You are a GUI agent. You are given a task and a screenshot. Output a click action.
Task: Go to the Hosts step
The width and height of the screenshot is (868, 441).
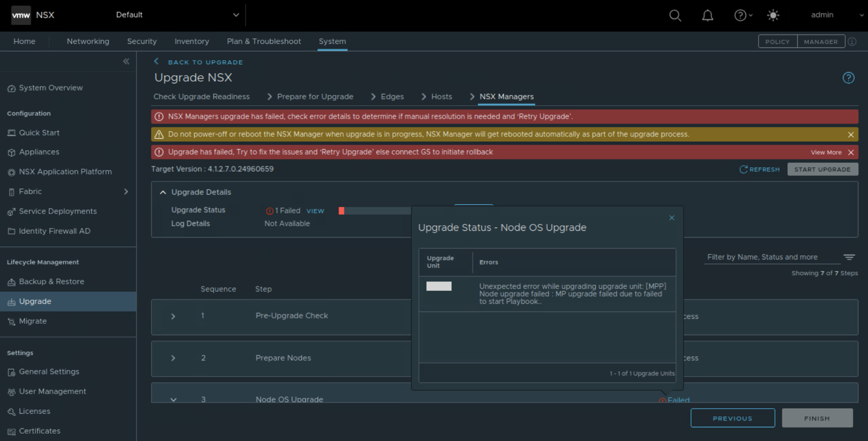(441, 97)
